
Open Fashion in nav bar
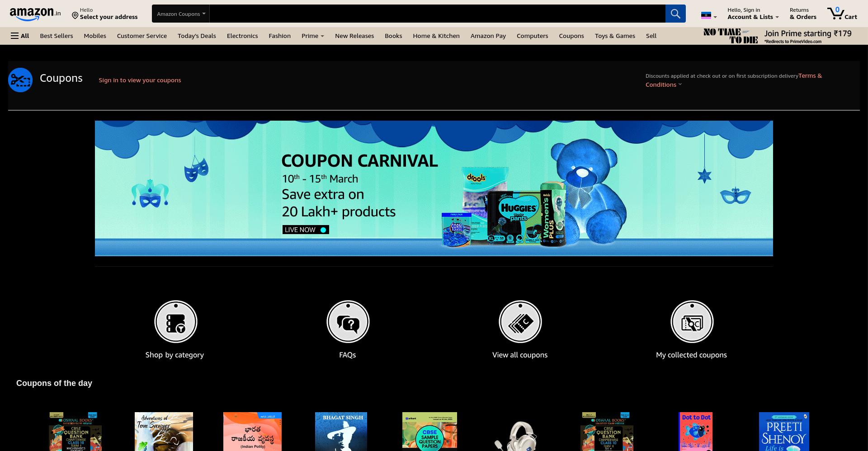pos(279,36)
